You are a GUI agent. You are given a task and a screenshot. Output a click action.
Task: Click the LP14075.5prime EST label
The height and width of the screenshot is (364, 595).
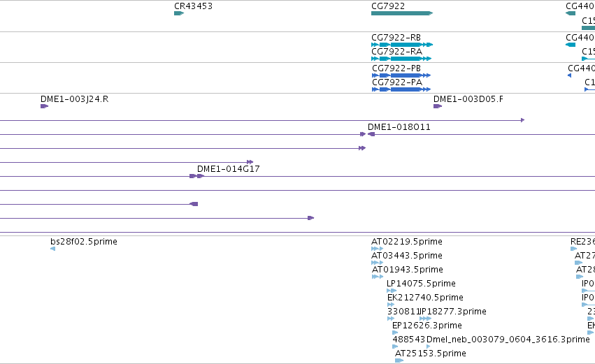point(421,284)
